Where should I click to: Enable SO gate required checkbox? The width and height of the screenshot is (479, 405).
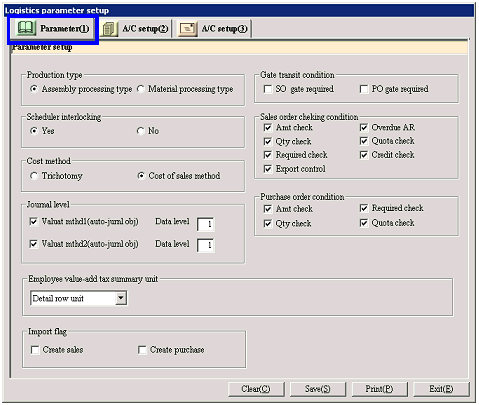pyautogui.click(x=268, y=89)
